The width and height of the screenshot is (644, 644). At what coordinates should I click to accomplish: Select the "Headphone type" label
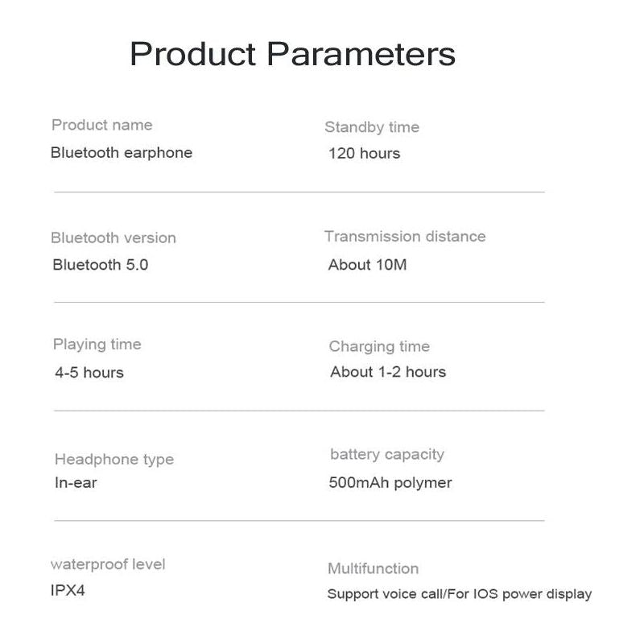(114, 460)
